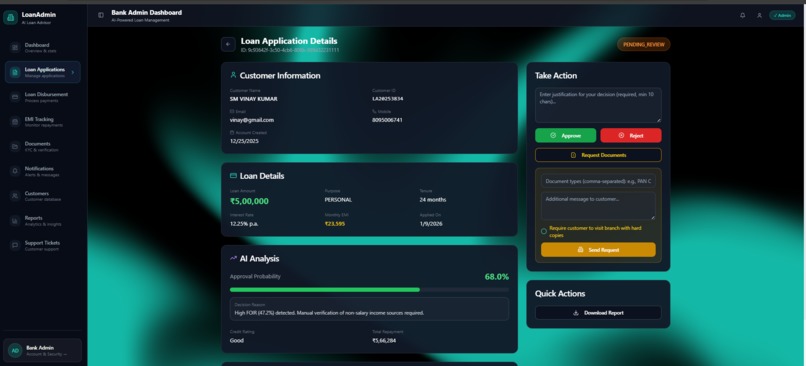Viewport: 806px width, 366px height.
Task: Click the Request Documents button
Action: (x=598, y=155)
